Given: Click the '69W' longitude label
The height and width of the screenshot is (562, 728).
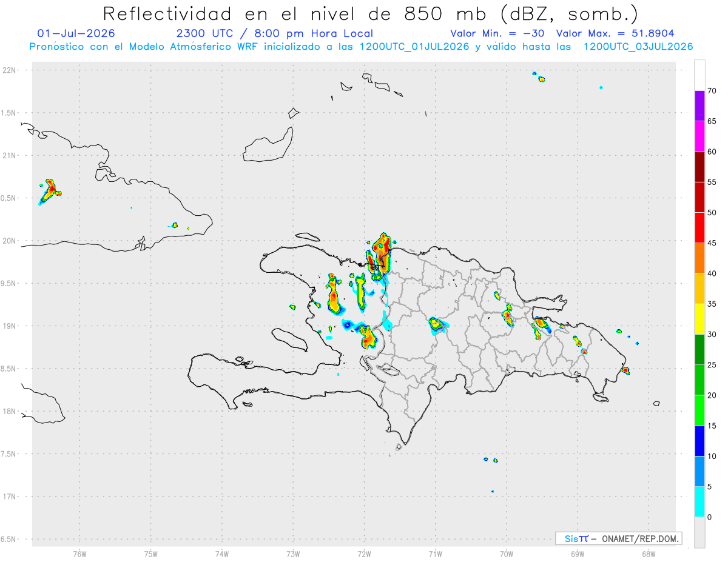Looking at the screenshot, I should point(578,554).
